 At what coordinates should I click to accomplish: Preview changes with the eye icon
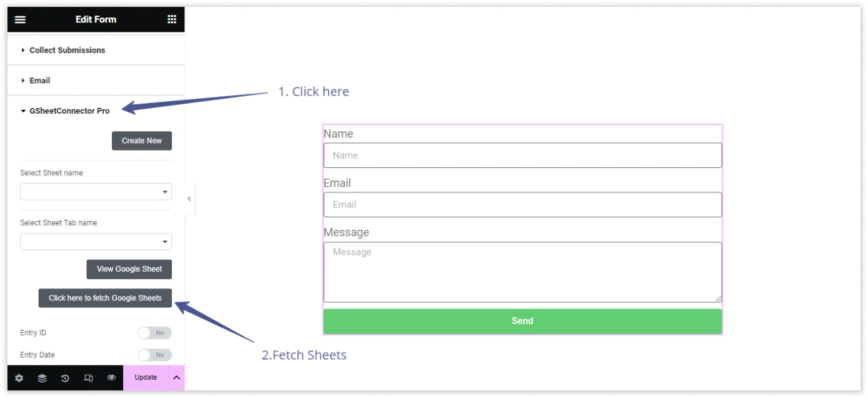(x=111, y=378)
